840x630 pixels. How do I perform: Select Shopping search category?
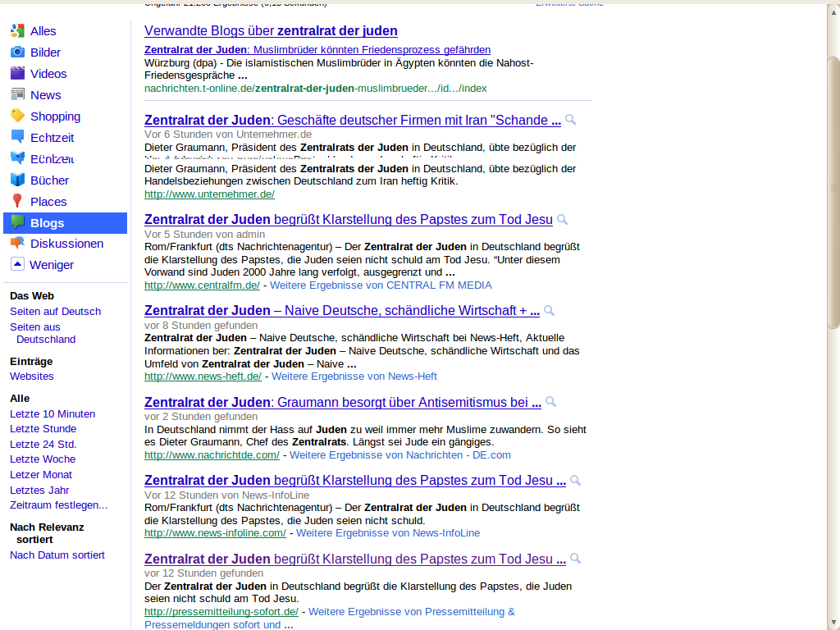(55, 116)
